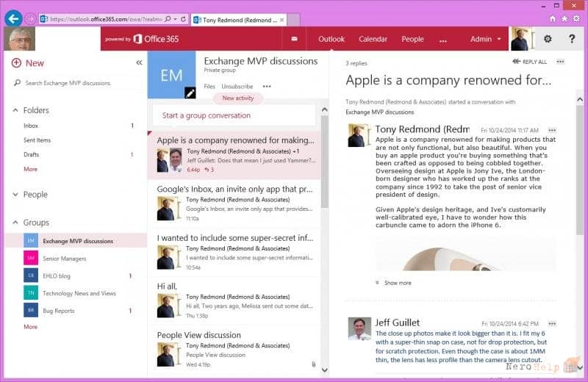
Task: Open browser favorites star icon
Action: coord(564,18)
